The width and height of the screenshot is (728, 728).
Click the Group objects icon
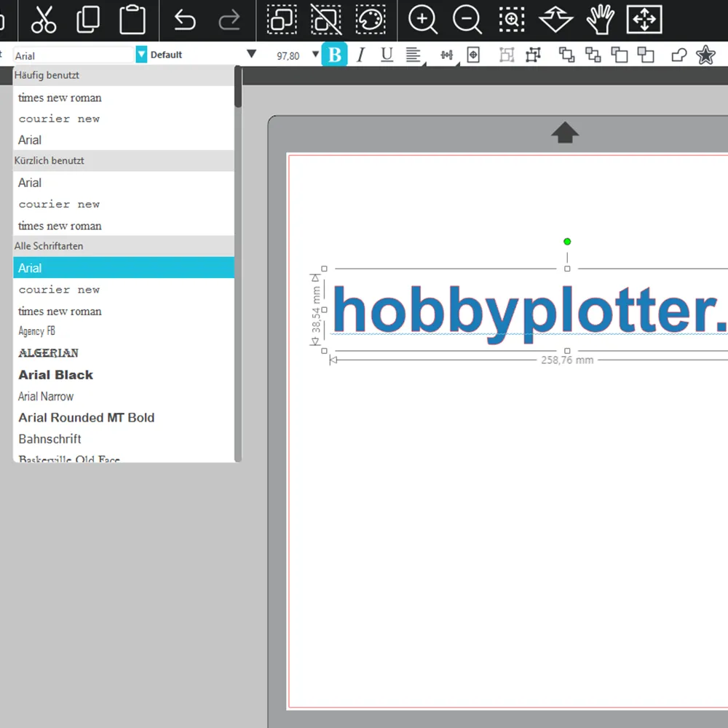[507, 55]
